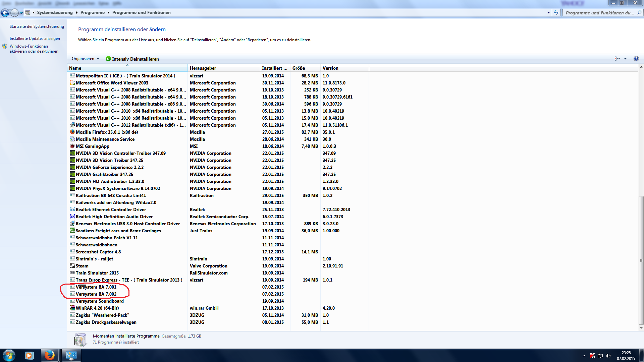Click the Steam icon in program list
The width and height of the screenshot is (644, 362).
(x=72, y=266)
